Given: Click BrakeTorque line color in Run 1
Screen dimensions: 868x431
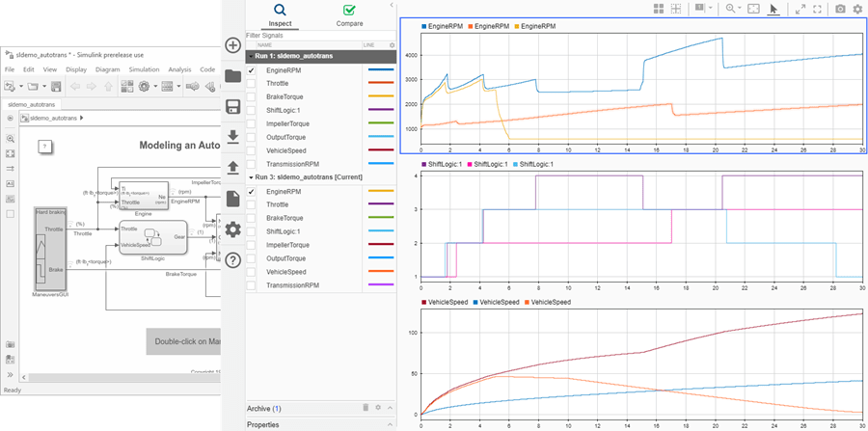Looking at the screenshot, I should pyautogui.click(x=380, y=97).
